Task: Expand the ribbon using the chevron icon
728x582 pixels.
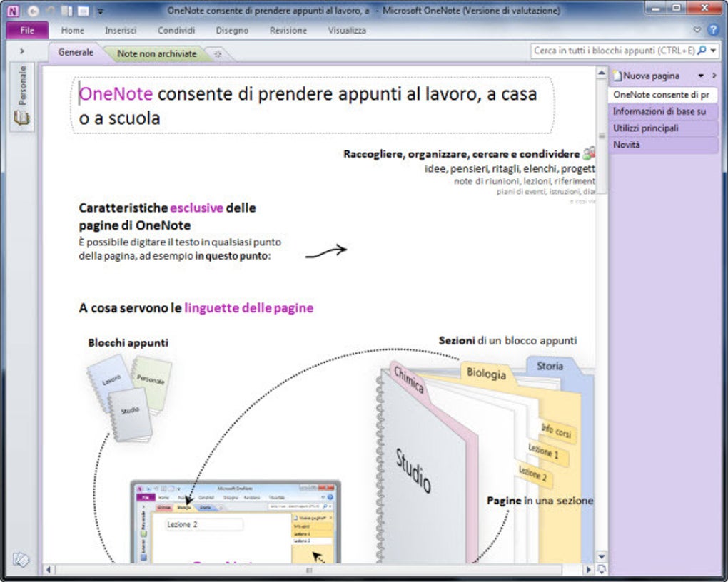Action: pos(697,30)
